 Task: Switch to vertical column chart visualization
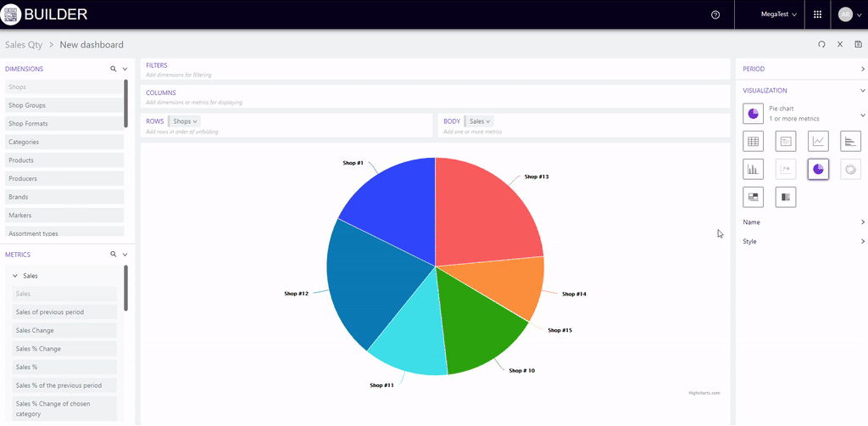click(753, 170)
